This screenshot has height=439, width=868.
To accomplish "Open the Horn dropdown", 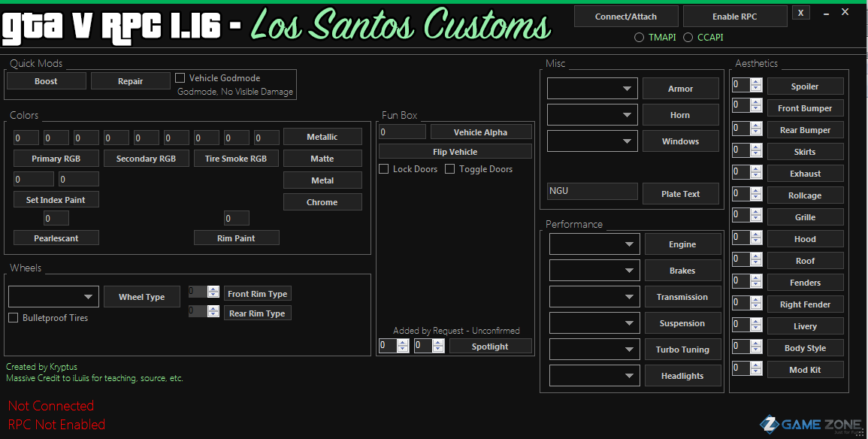I will [592, 115].
